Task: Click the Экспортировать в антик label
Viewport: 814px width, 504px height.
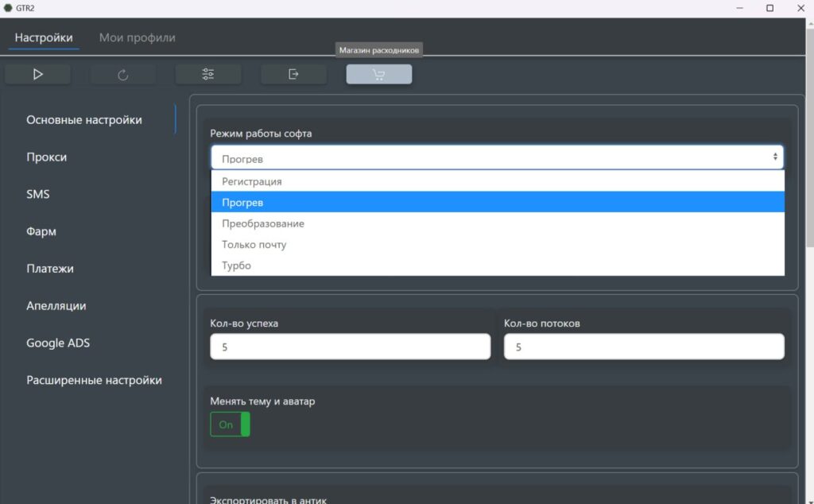Action: 269,500
